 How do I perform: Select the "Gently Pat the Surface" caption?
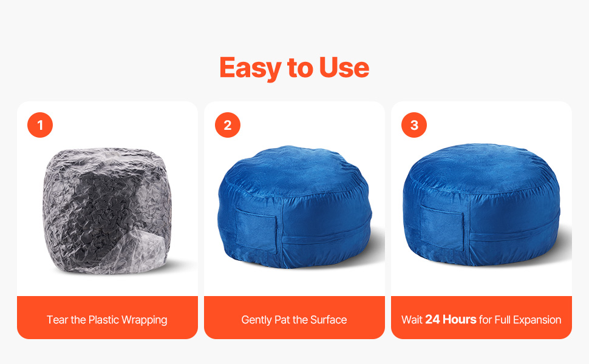click(294, 320)
